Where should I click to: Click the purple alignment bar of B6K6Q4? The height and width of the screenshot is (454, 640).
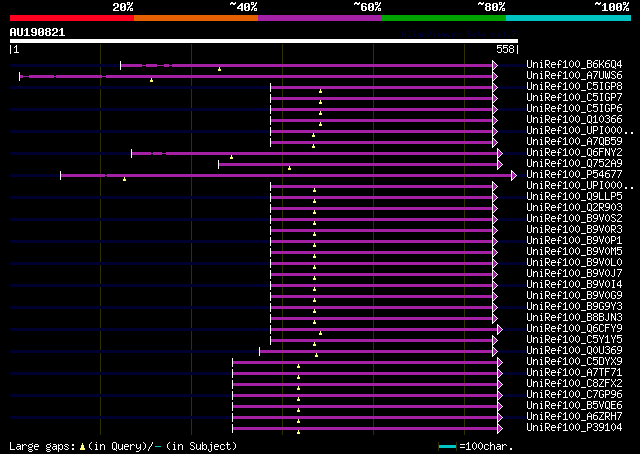tap(307, 65)
